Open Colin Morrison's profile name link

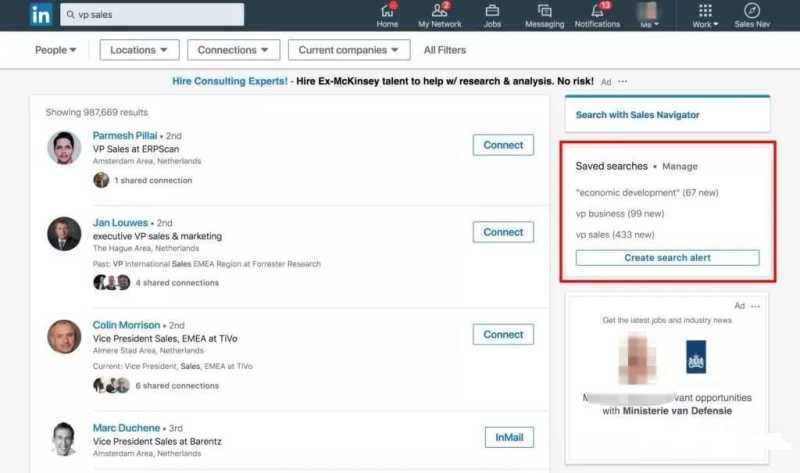[x=127, y=325]
